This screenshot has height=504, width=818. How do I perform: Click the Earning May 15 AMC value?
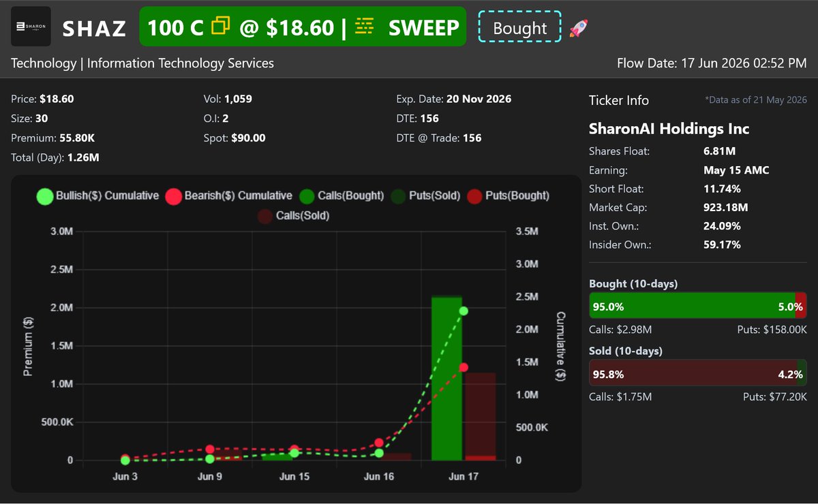pyautogui.click(x=736, y=170)
